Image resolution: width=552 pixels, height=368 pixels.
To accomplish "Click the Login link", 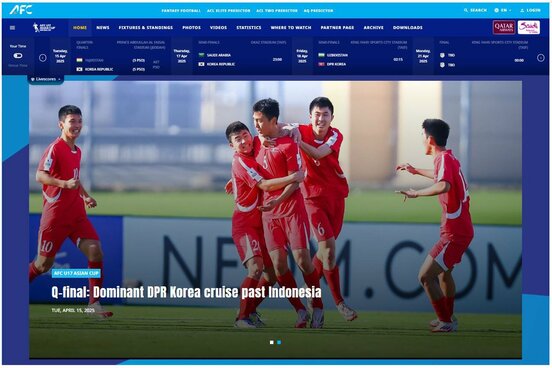I will coord(530,10).
